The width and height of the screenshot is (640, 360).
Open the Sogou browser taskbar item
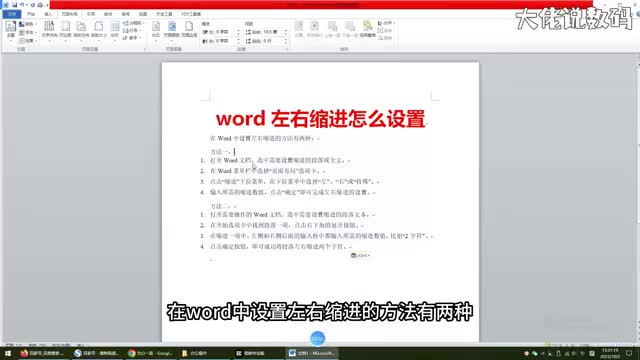tap(96, 353)
